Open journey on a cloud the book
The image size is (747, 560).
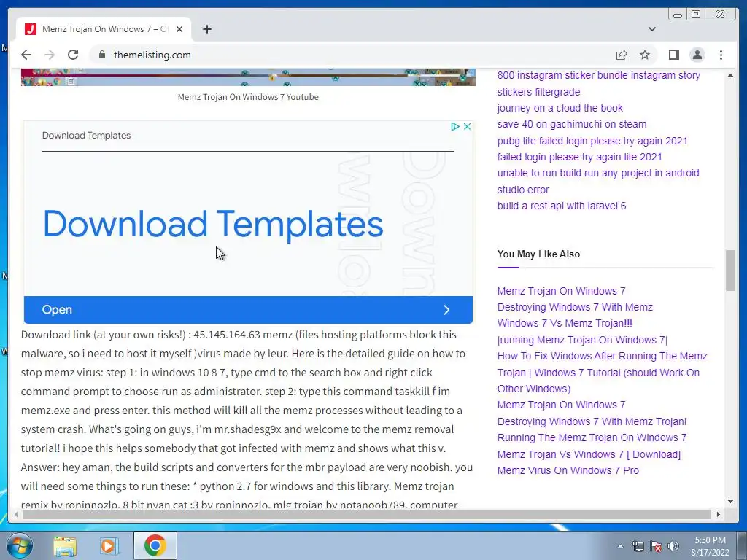click(560, 108)
